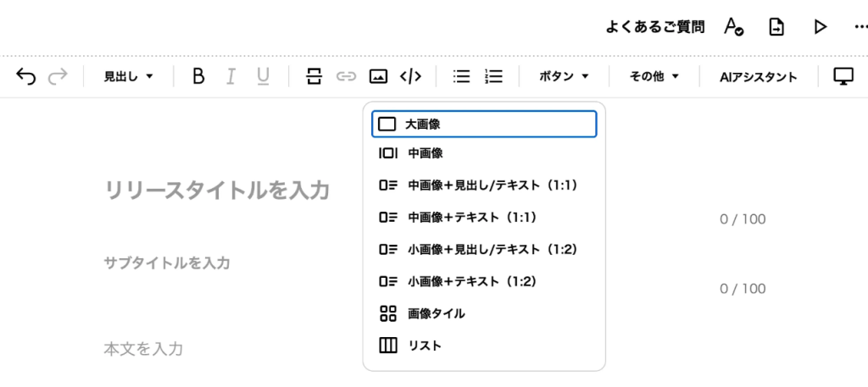This screenshot has height=387, width=868.
Task: Open the more options ellipsis menu
Action: pos(861,26)
